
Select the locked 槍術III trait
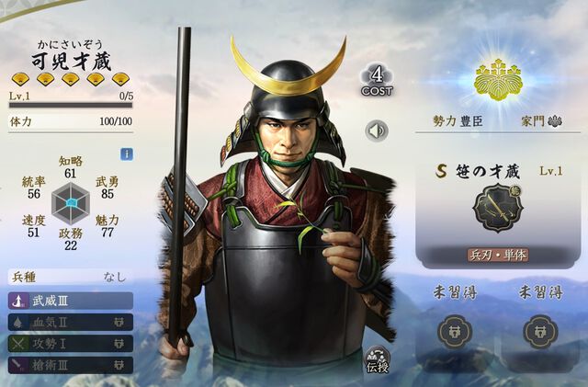click(71, 365)
